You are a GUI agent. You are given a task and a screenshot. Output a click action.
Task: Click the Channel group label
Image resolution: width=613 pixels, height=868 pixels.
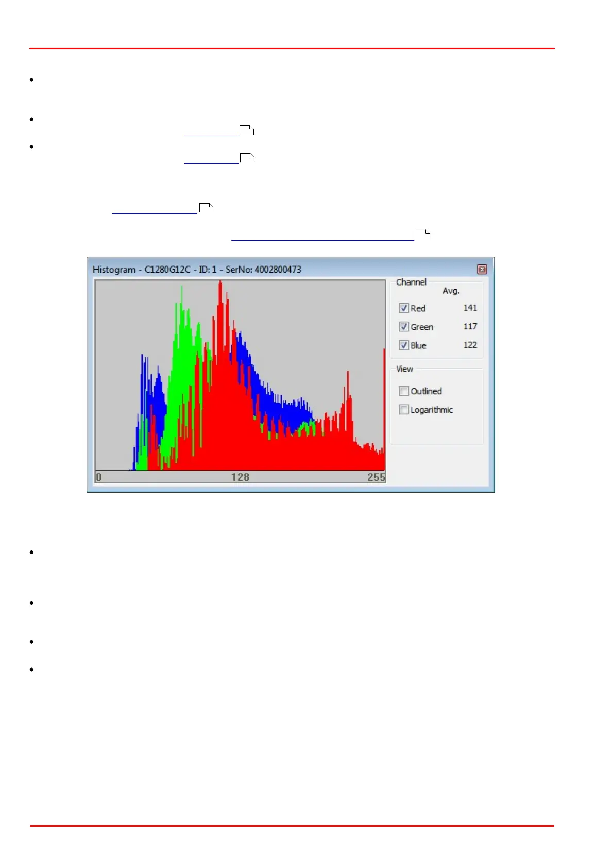(x=411, y=282)
